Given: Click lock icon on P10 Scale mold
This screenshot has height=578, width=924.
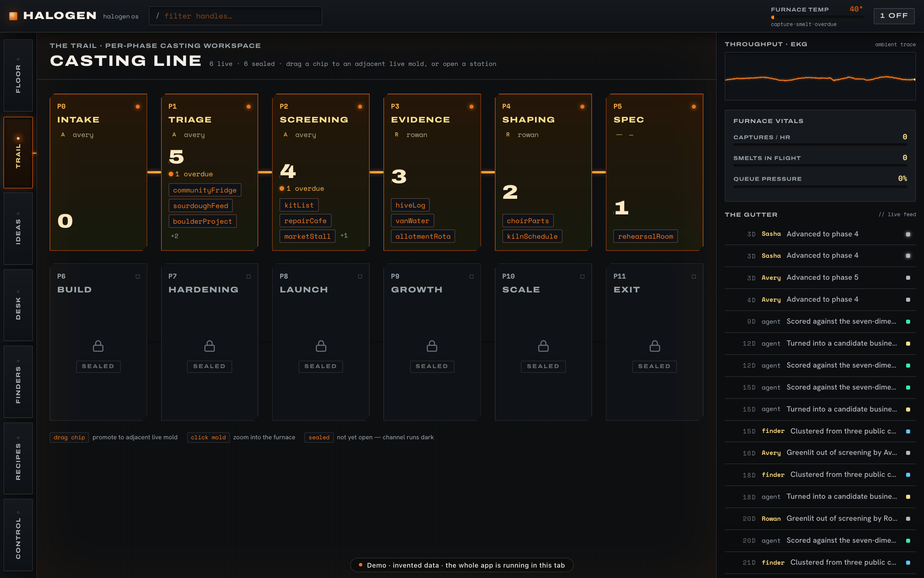Looking at the screenshot, I should [x=543, y=346].
